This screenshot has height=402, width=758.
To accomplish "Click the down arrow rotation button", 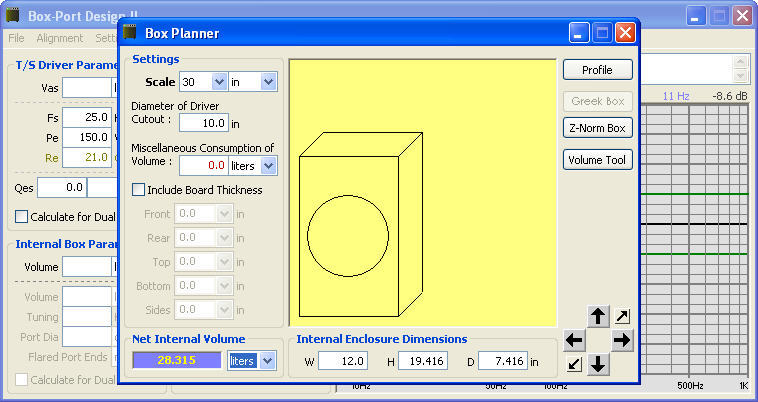I will (x=598, y=364).
